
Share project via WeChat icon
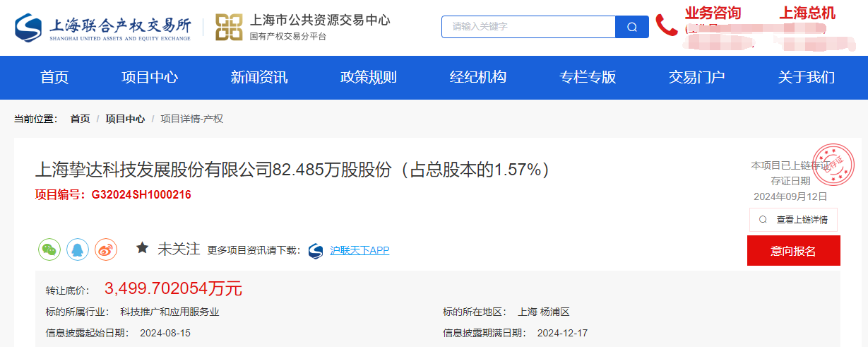[49, 249]
